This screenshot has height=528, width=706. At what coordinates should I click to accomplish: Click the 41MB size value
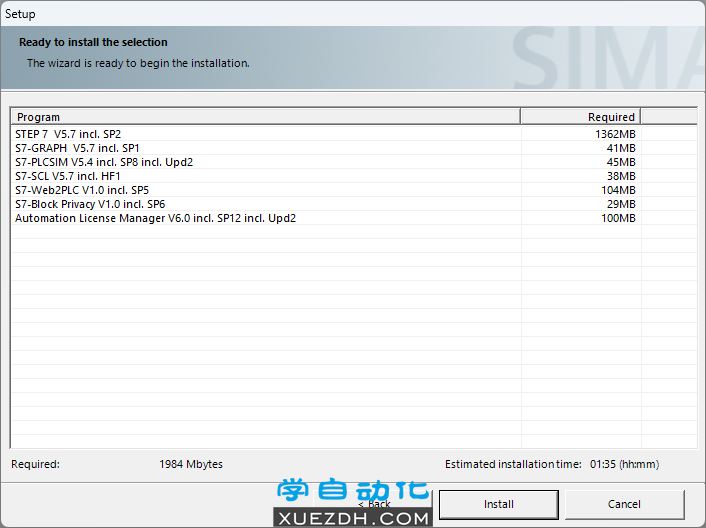(621, 148)
